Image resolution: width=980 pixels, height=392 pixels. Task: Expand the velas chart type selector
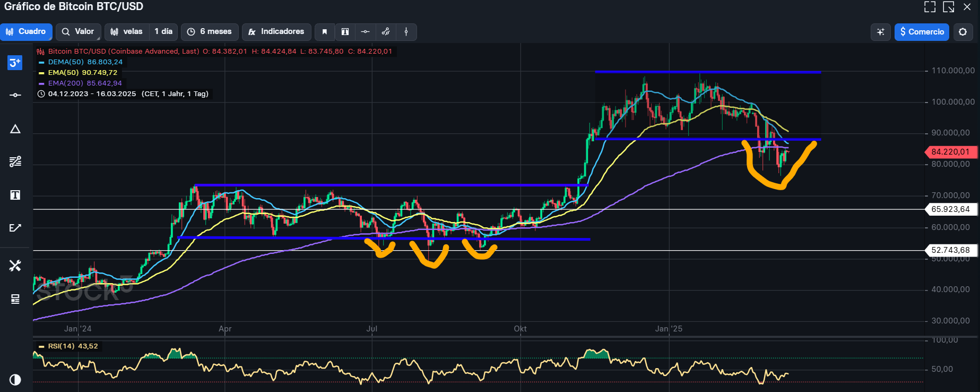click(x=127, y=32)
